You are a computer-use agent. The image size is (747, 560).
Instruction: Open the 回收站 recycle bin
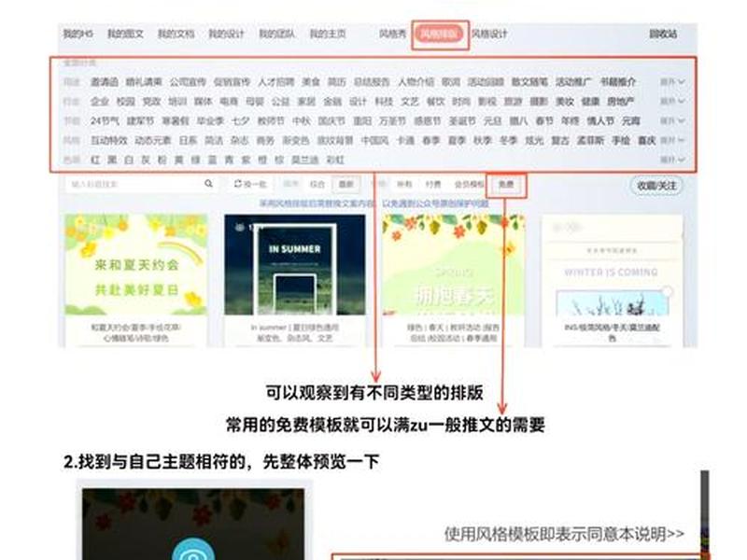pos(663,34)
